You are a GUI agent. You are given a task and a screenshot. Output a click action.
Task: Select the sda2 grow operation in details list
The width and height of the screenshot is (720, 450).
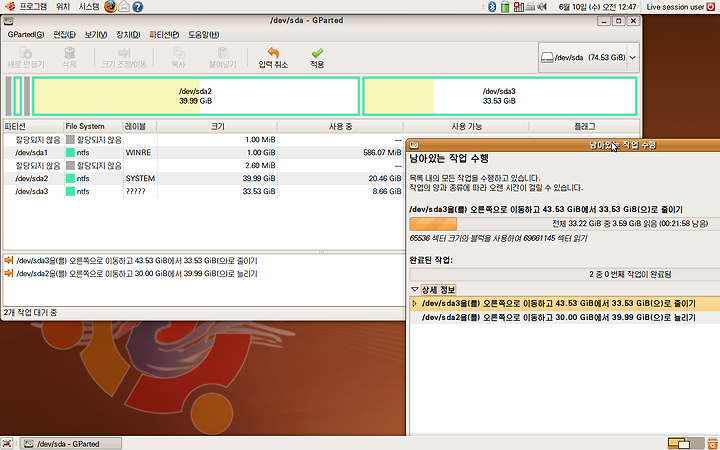click(564, 317)
